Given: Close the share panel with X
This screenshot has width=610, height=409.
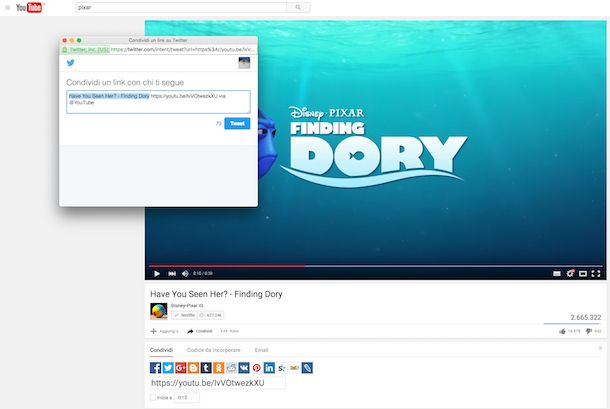Looking at the screenshot, I should [x=600, y=348].
